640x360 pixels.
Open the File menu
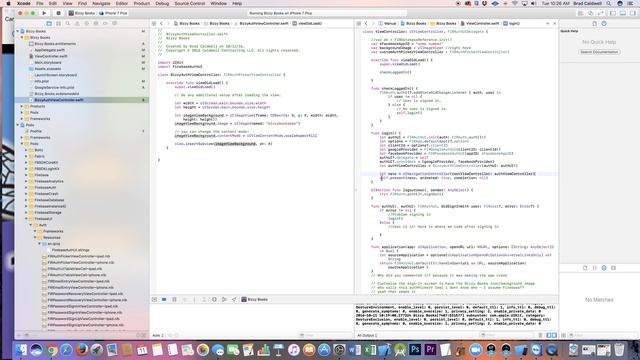pyautogui.click(x=40, y=3)
